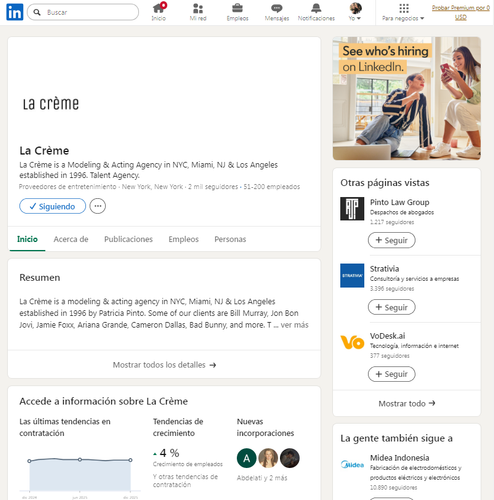494x500 pixels.
Task: Toggle the Siguiendo follow button
Action: click(52, 206)
